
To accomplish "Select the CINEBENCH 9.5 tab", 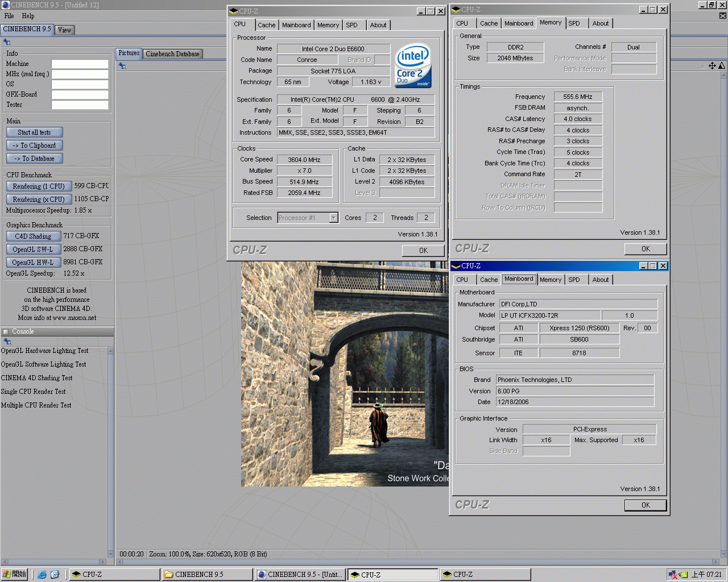I will pyautogui.click(x=27, y=29).
